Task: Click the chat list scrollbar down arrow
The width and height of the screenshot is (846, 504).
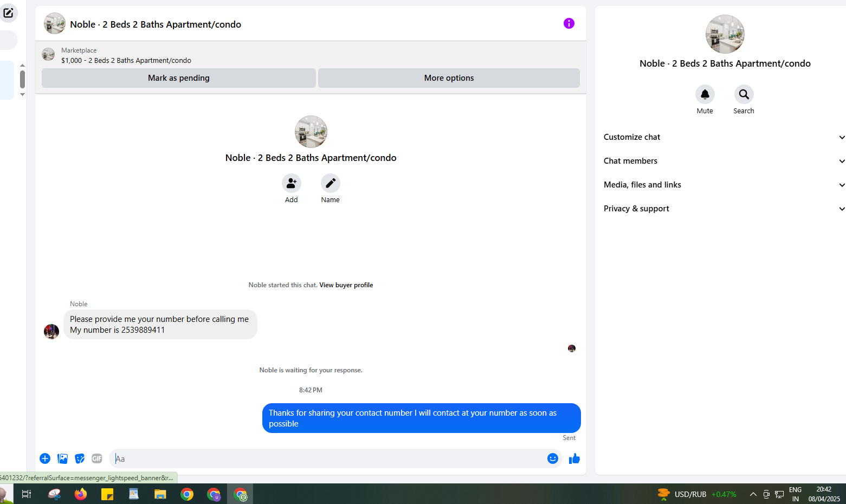Action: (x=22, y=94)
